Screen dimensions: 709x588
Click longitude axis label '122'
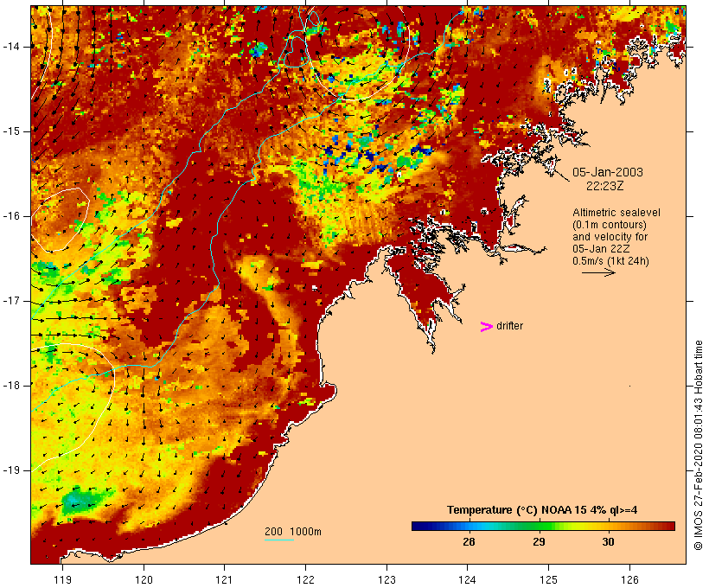(306, 580)
